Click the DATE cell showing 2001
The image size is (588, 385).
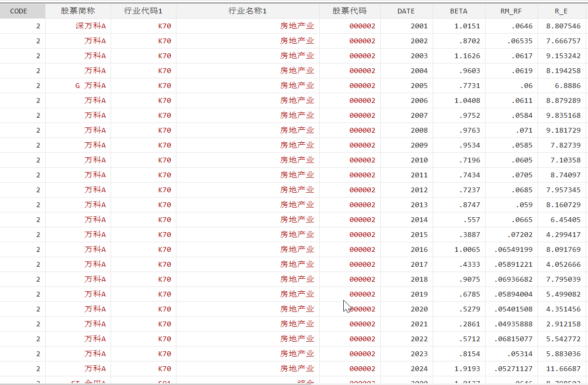tap(406, 26)
